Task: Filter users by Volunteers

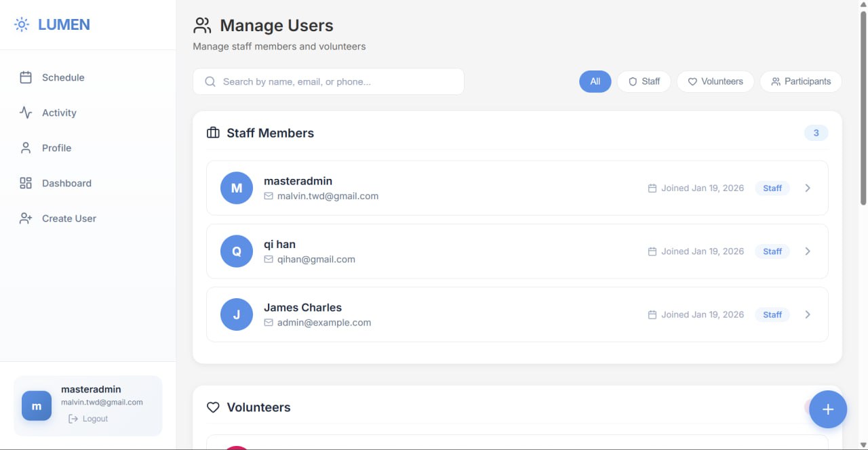Action: coord(715,81)
